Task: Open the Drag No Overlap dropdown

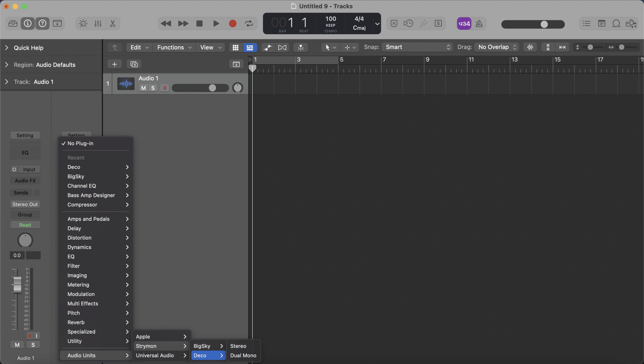Action: point(496,47)
